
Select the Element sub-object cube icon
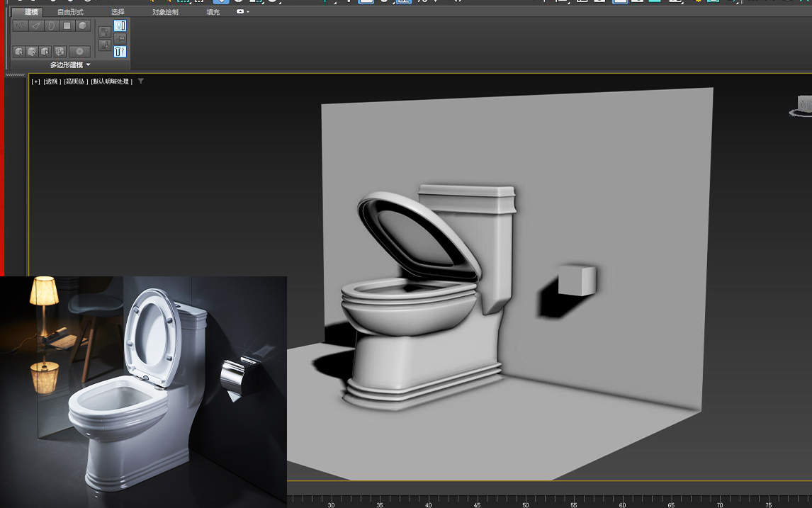tap(83, 26)
